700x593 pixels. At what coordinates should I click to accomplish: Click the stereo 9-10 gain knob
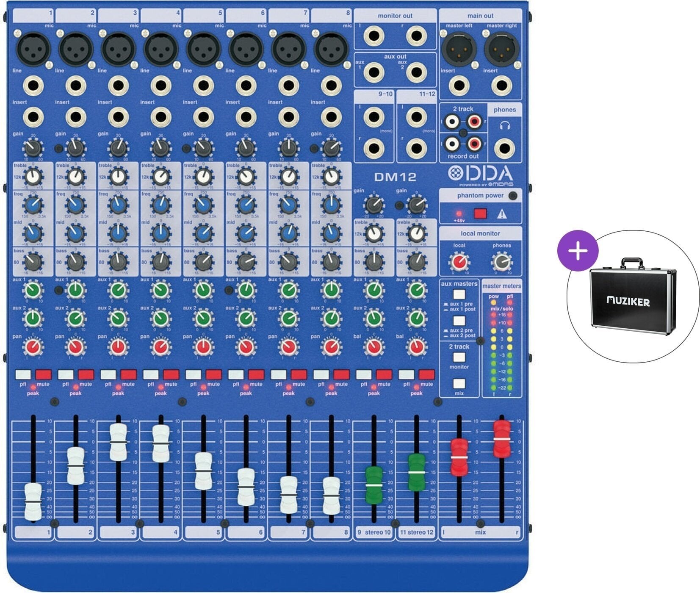click(374, 205)
